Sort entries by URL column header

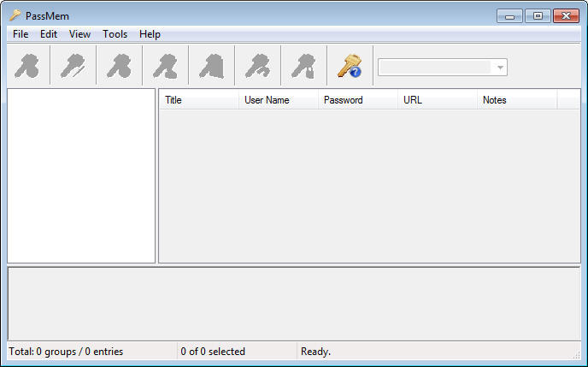(438, 100)
